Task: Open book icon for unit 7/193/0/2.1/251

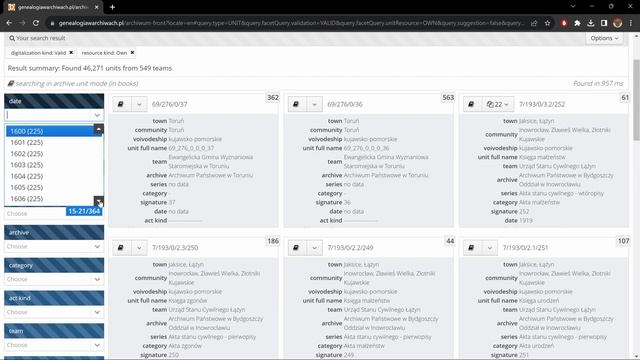Action: [471, 247]
